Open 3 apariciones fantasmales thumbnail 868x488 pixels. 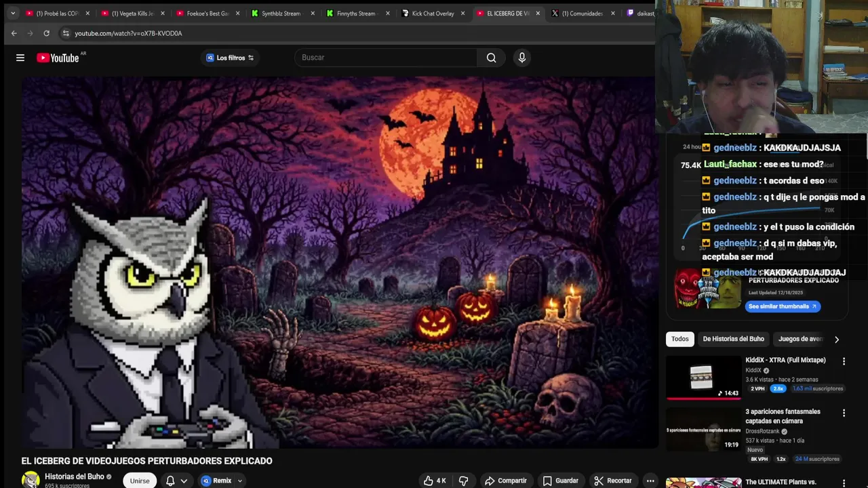(703, 429)
